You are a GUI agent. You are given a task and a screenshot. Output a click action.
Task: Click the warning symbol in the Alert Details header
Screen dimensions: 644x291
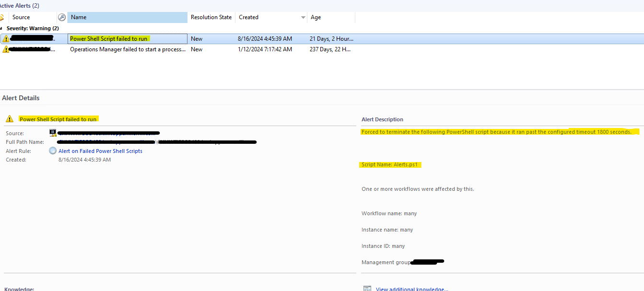[9, 118]
